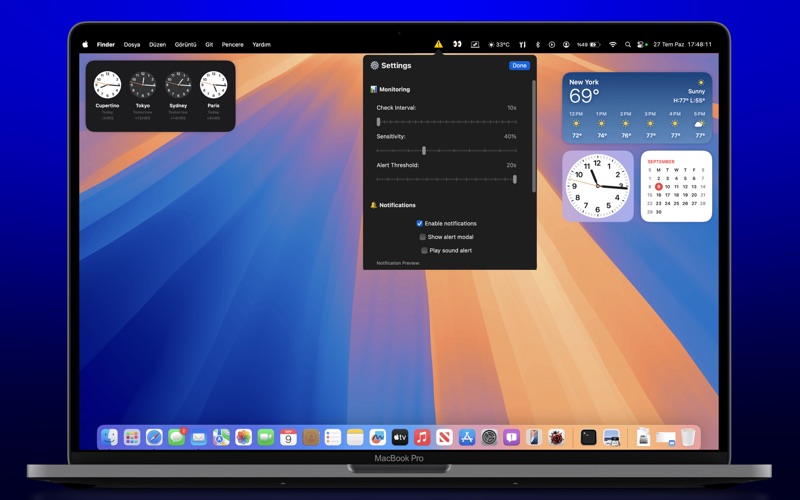800x500 pixels.
Task: Open Spotlight search magnifier in menu bar
Action: [628, 44]
